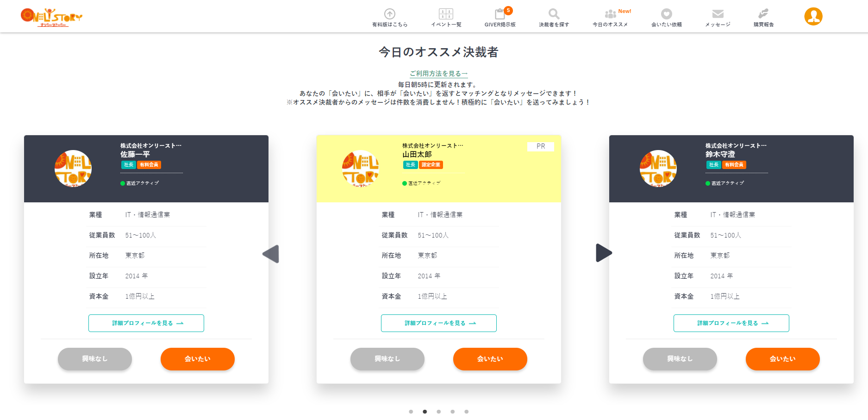Screen dimensions: 868x420
Task: Click 山田太郎's company logo thumbnail
Action: point(360,169)
